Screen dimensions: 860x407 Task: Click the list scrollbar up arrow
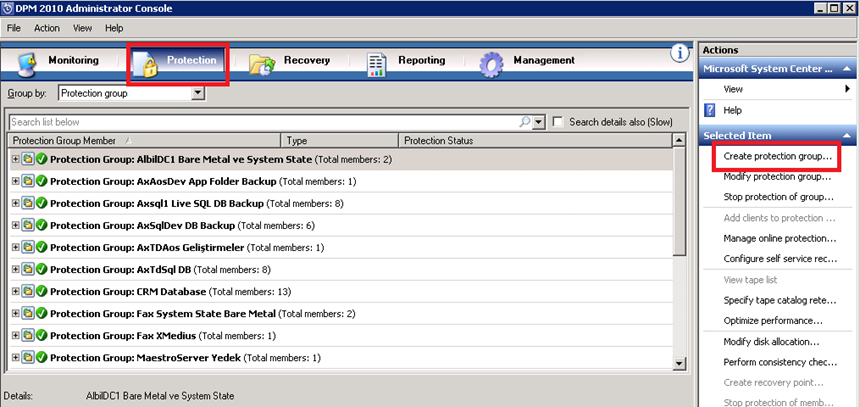(679, 140)
